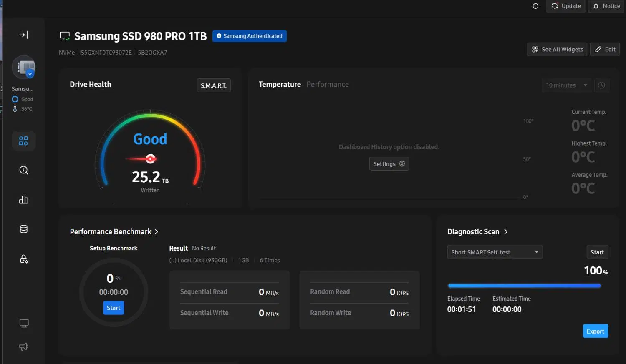Open the Dashboard grid icon in sidebar
Viewport: 626px width, 364px height.
[24, 141]
